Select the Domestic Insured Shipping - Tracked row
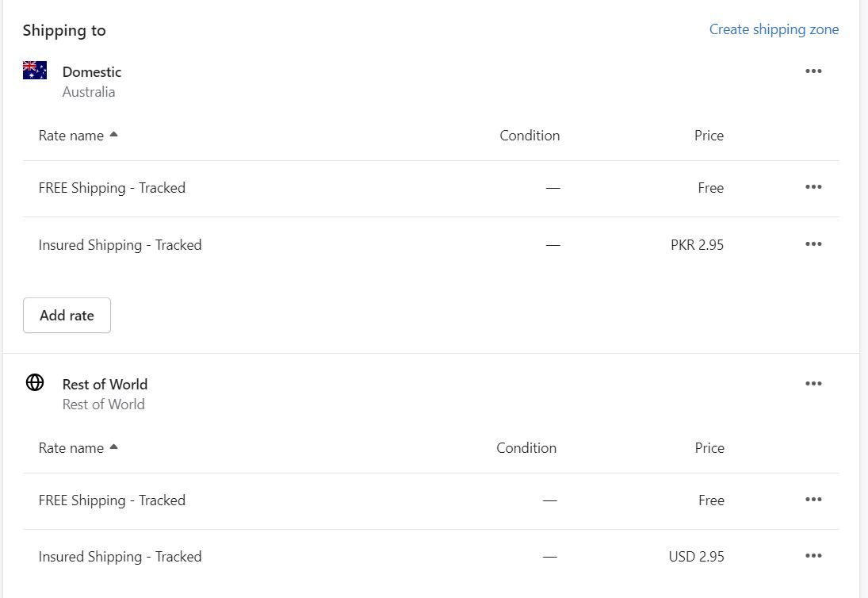Image resolution: width=868 pixels, height=598 pixels. click(x=120, y=245)
